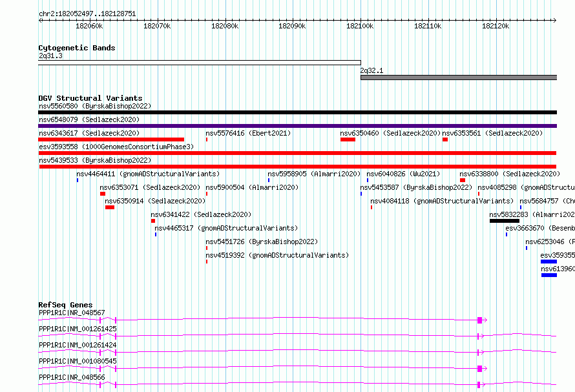575x392 pixels.
Task: Click the nsv5900504 (Almarri2020) label
Action: [253, 187]
